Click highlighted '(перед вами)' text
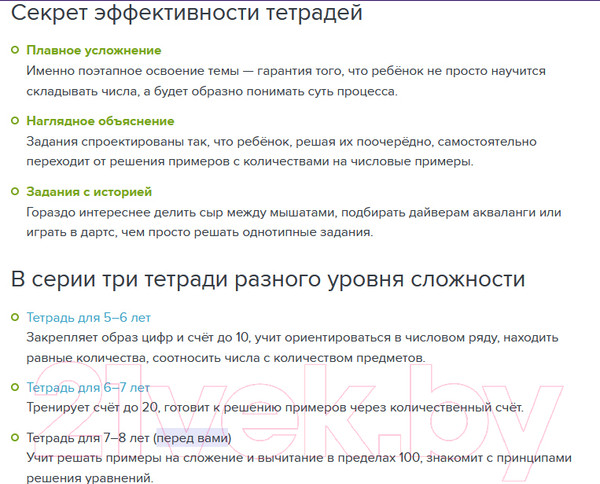The height and width of the screenshot is (484, 600). [193, 438]
